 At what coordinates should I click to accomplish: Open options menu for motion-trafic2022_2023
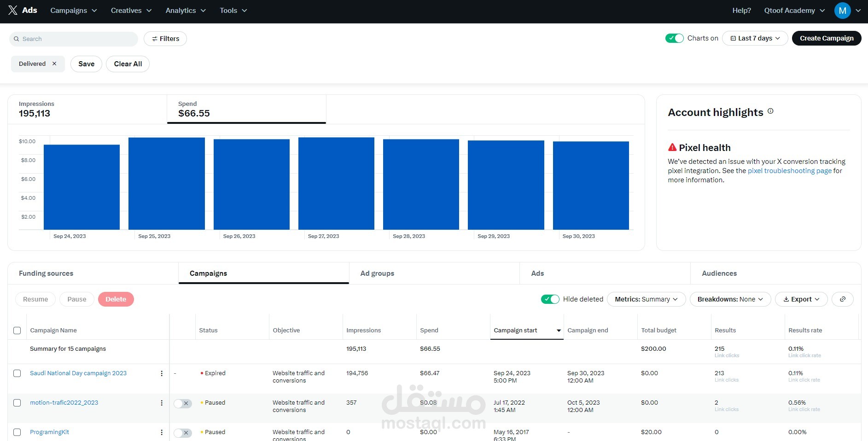pos(162,403)
